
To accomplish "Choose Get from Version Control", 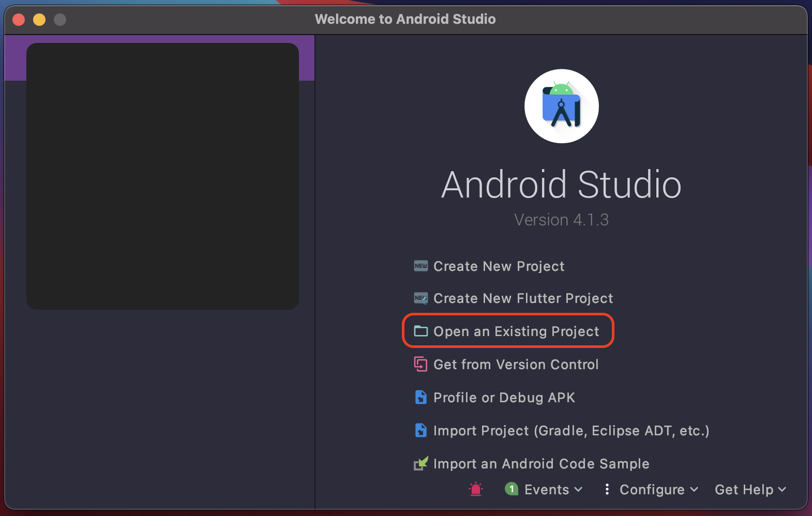I will (516, 365).
